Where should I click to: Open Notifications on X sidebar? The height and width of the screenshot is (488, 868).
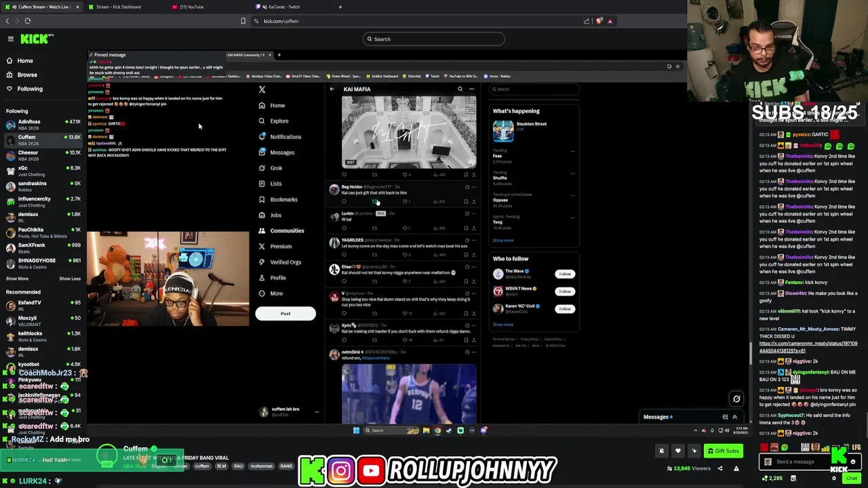coord(280,137)
